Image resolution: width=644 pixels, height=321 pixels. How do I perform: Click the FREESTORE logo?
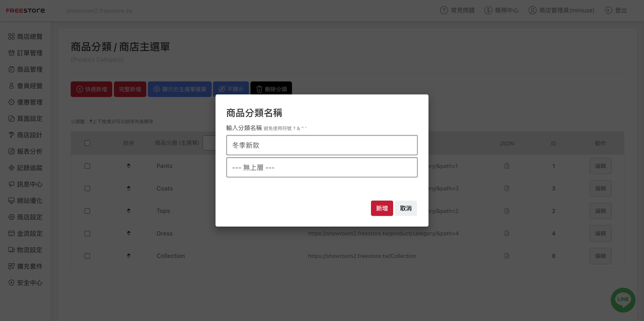click(x=26, y=10)
